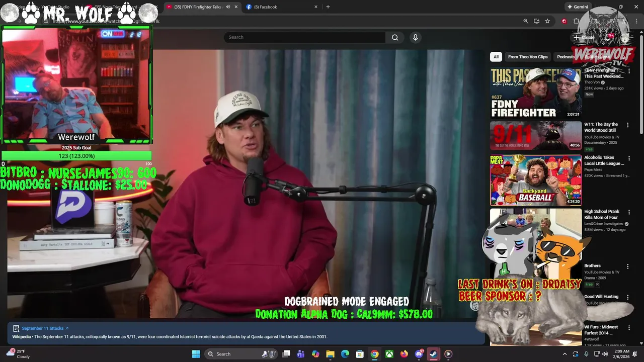The width and height of the screenshot is (644, 362).
Task: Mute the FDNY Firefighter tab via speaker icon
Action: tap(228, 7)
